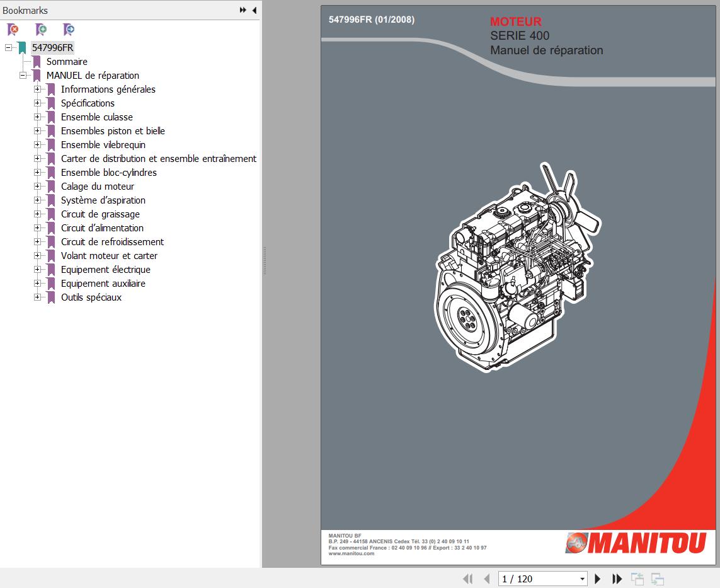This screenshot has width=720, height=588.
Task: Open Ensembles piston et bielle bookmark
Action: 113,131
